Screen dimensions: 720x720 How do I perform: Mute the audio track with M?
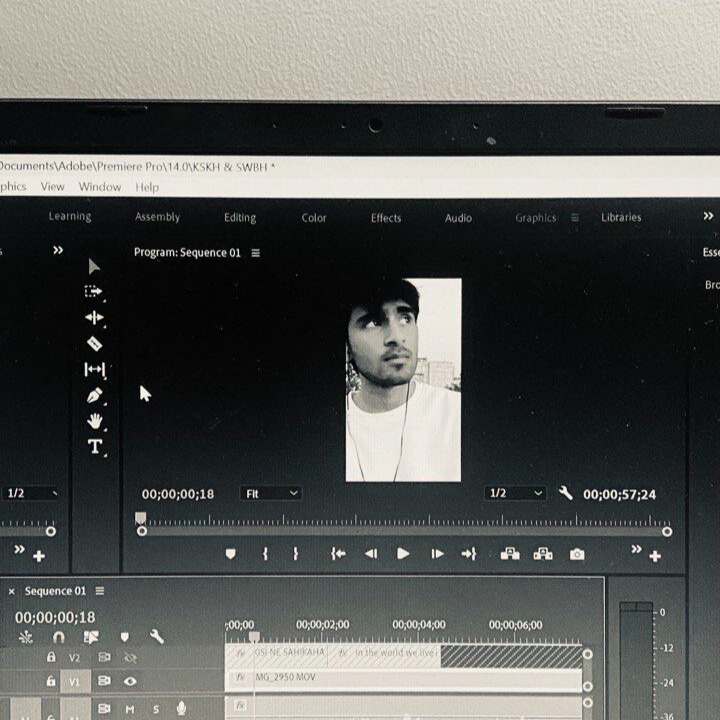coord(130,709)
